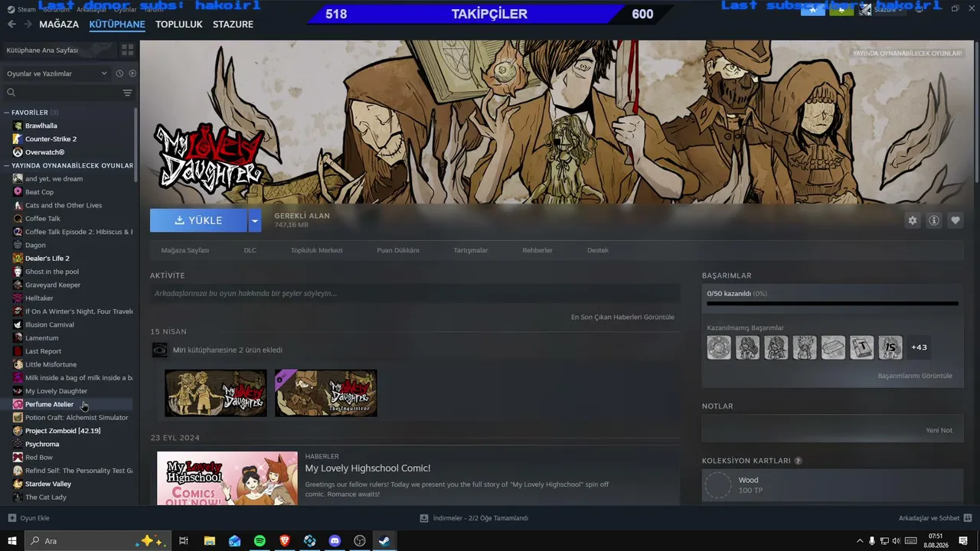Screen dimensions: 980x551
Task: Go back with the left navigation arrow
Action: (11, 24)
